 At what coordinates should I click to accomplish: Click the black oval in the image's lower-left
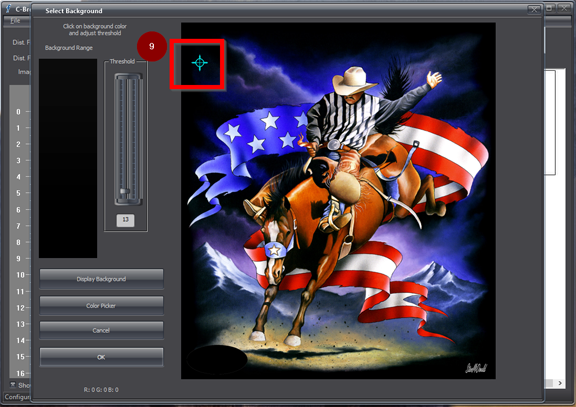pyautogui.click(x=217, y=359)
